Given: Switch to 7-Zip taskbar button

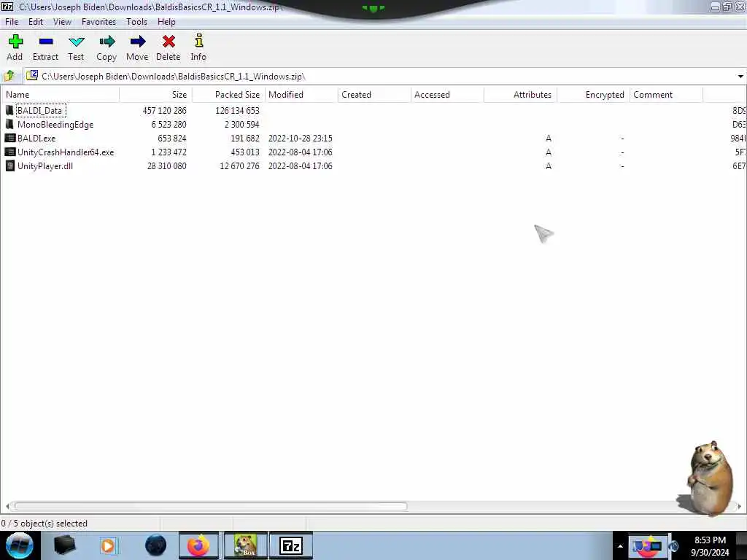Looking at the screenshot, I should 291,545.
